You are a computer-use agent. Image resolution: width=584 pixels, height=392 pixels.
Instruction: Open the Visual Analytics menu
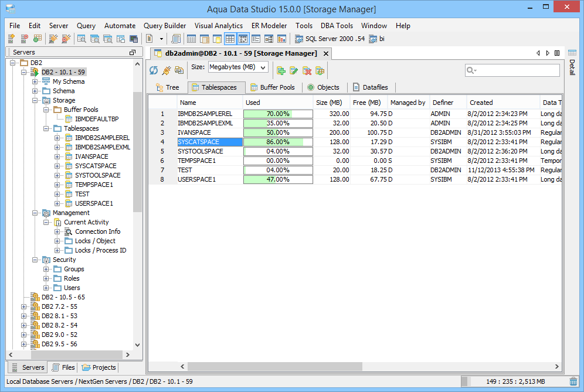coord(219,26)
